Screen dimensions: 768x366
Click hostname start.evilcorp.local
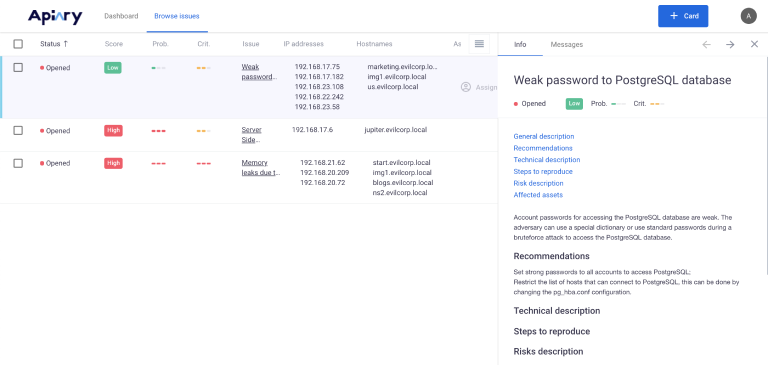pos(401,163)
